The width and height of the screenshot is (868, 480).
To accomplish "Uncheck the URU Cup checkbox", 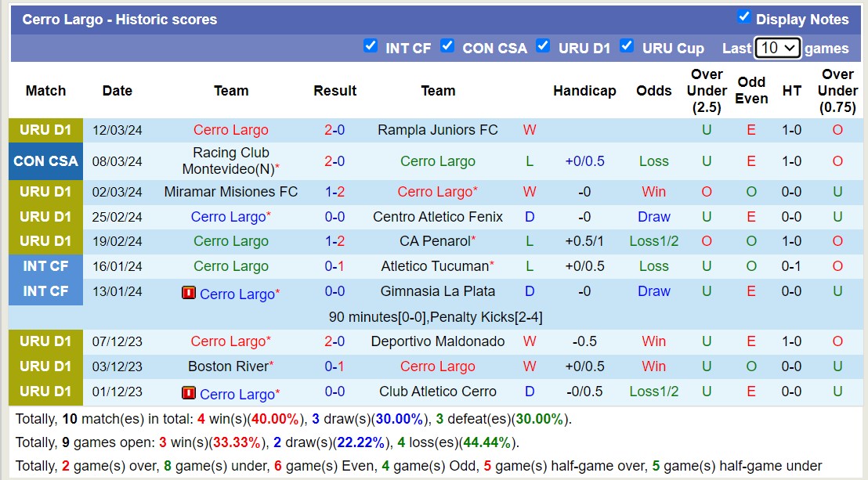I will coord(627,46).
